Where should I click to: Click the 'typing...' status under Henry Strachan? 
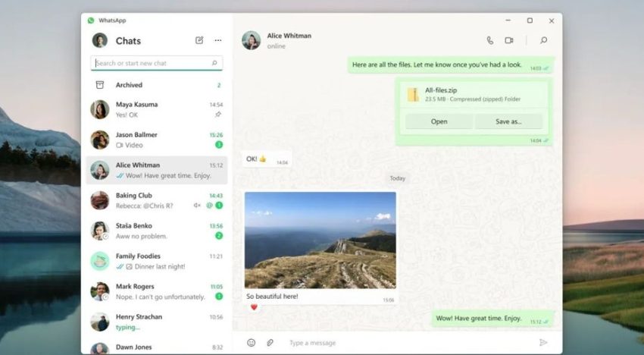pos(128,328)
